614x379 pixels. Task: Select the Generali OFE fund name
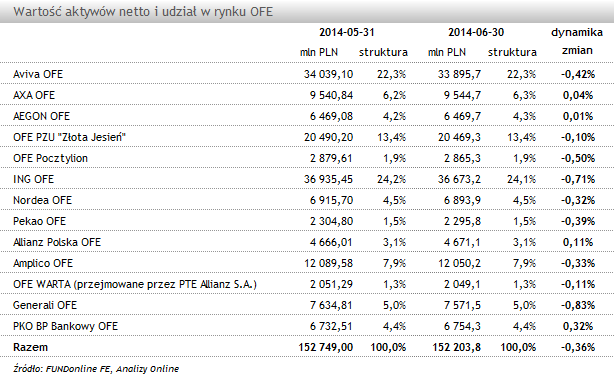pos(45,305)
